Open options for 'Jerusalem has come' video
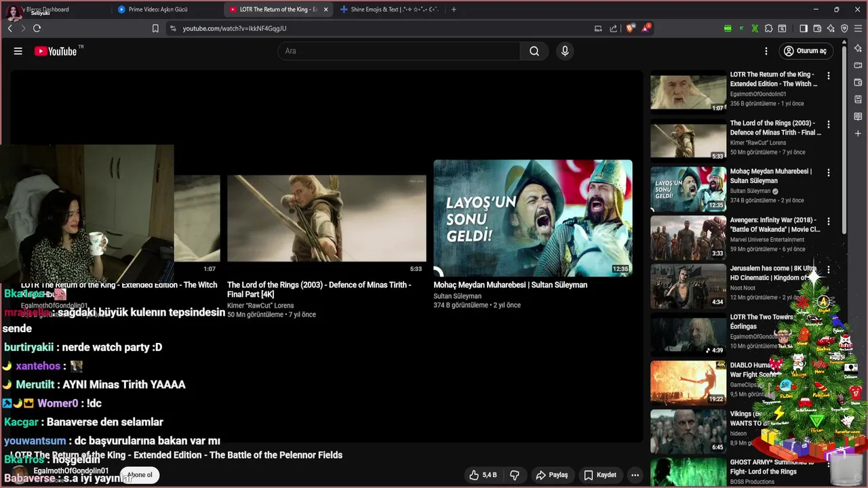Image resolution: width=868 pixels, height=488 pixels. click(828, 270)
